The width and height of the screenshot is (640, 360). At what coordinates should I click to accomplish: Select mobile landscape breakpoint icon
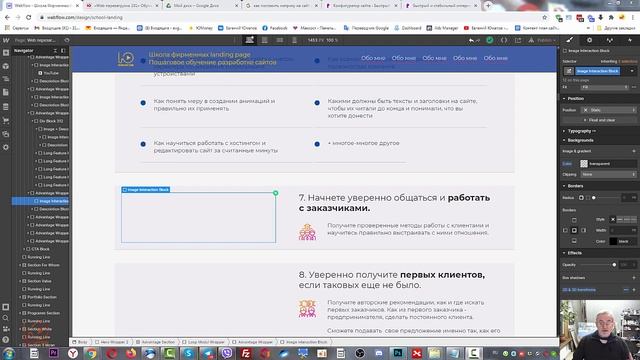click(x=280, y=40)
